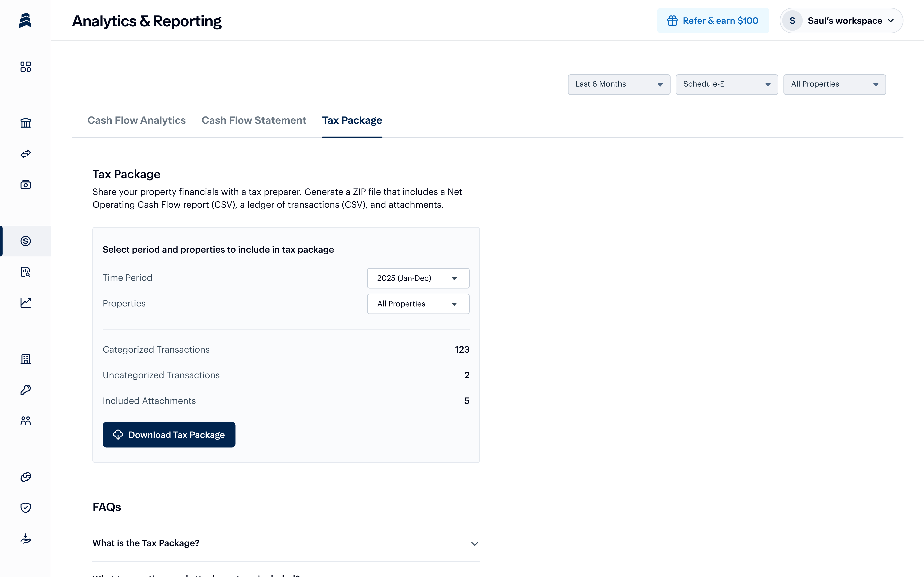Viewport: 924px width, 577px height.
Task: Click the office building sidebar icon
Action: click(x=26, y=359)
